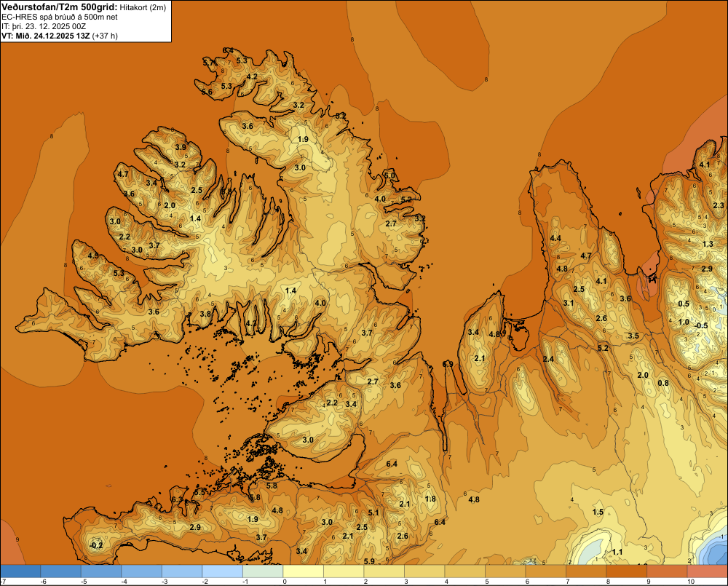This screenshot has width=728, height=586.
Task: Click the positive '0.5' temperature value
Action: point(684,304)
